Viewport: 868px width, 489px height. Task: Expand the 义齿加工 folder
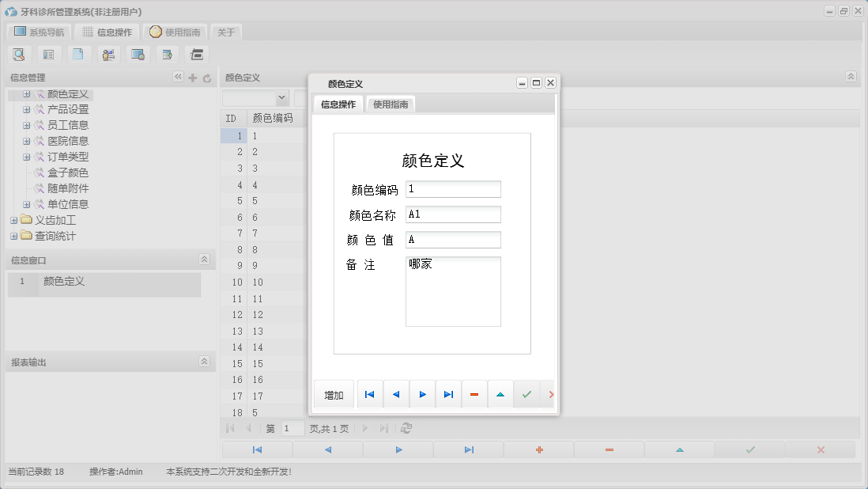pos(13,220)
